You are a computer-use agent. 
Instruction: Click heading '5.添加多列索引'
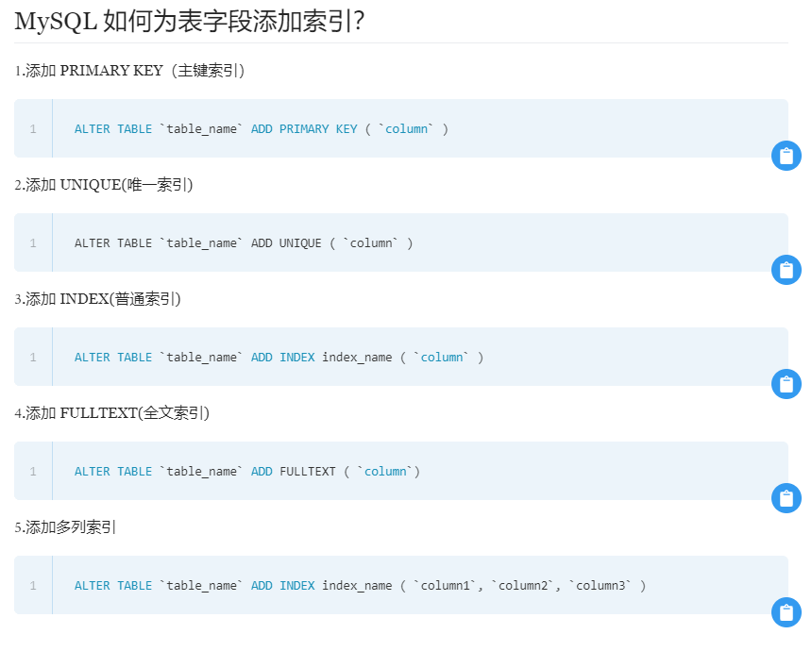pyautogui.click(x=65, y=527)
